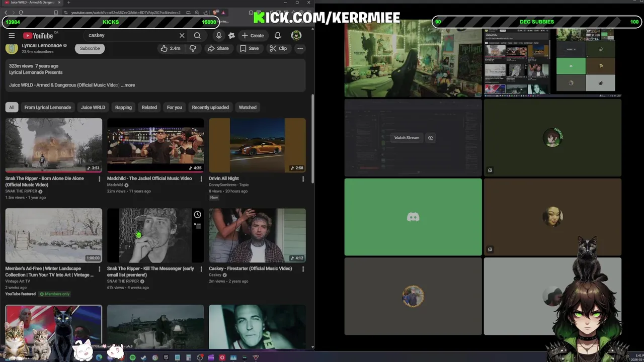This screenshot has width=644, height=362.
Task: Run search with magnifier button
Action: [197, 35]
